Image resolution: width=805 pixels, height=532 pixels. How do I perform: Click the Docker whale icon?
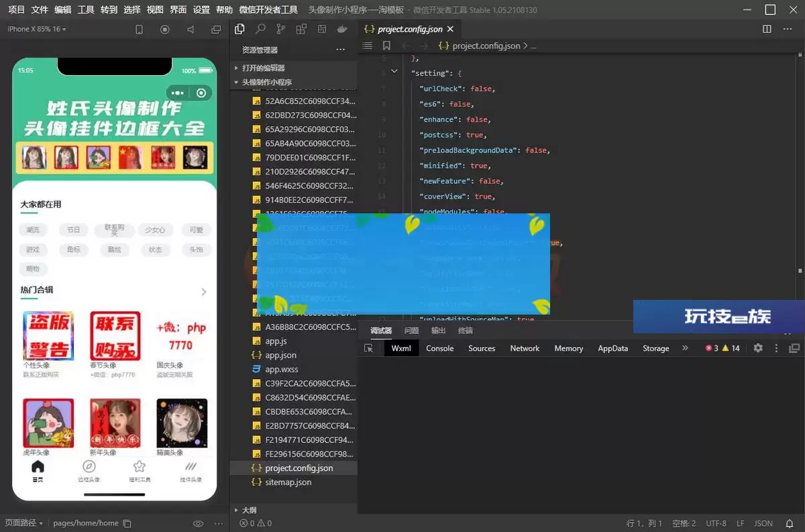[342, 29]
